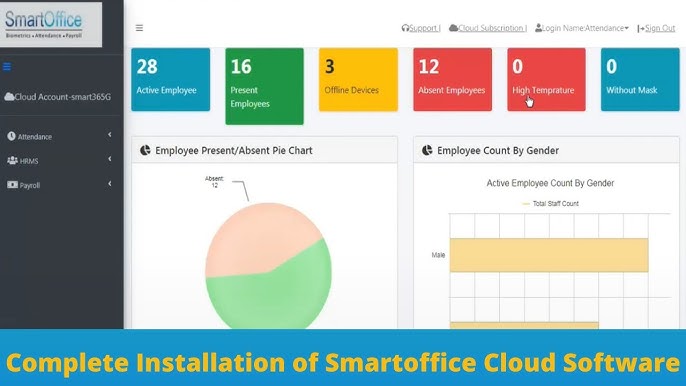The height and width of the screenshot is (386, 686).
Task: Click the Login Name user icon
Action: 539,28
